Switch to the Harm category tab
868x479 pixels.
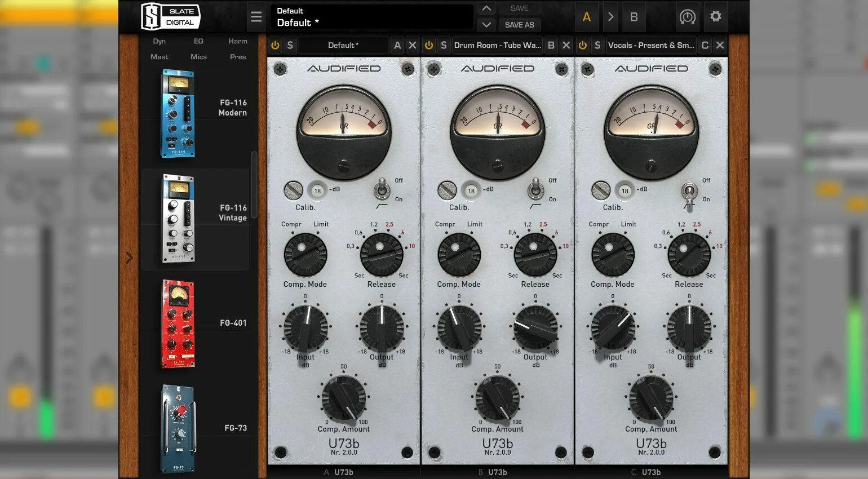point(237,41)
